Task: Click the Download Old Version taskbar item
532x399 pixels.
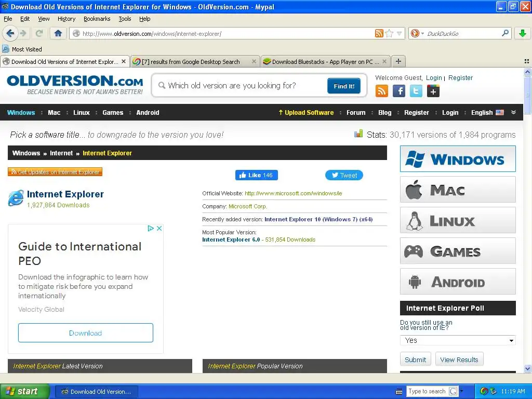Action: click(96, 392)
